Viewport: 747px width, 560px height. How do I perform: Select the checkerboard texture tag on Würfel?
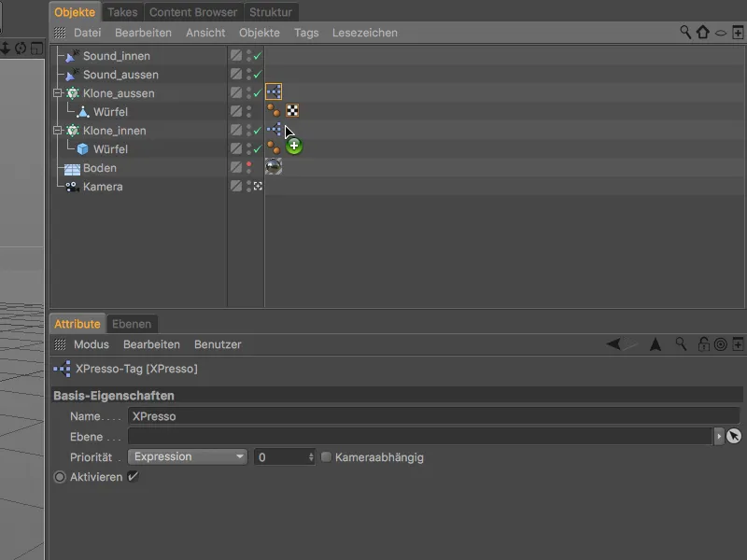coord(292,110)
